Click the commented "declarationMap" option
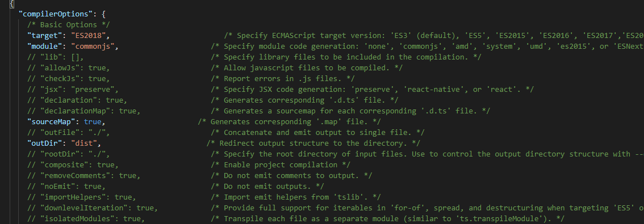 [84, 111]
